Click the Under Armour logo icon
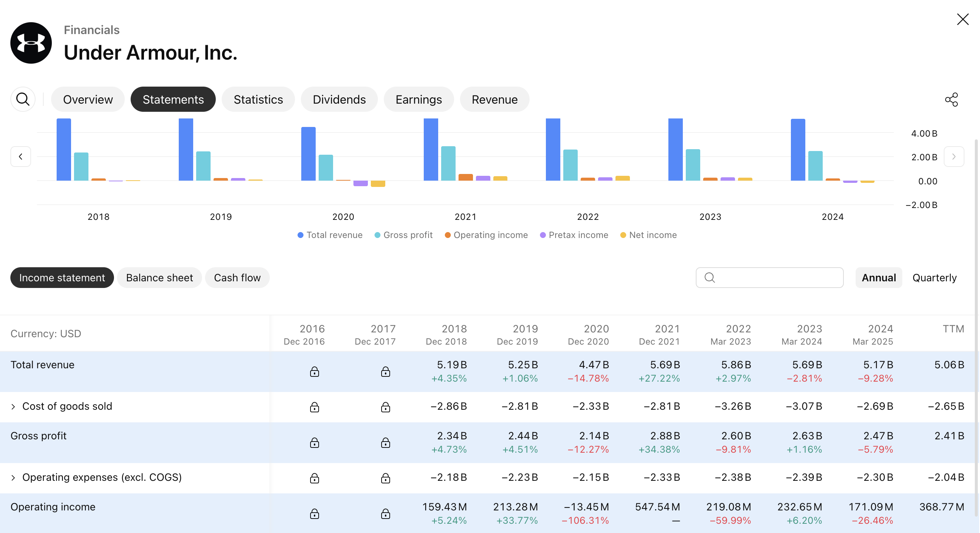Viewport: 980px width, 533px height. (x=31, y=43)
